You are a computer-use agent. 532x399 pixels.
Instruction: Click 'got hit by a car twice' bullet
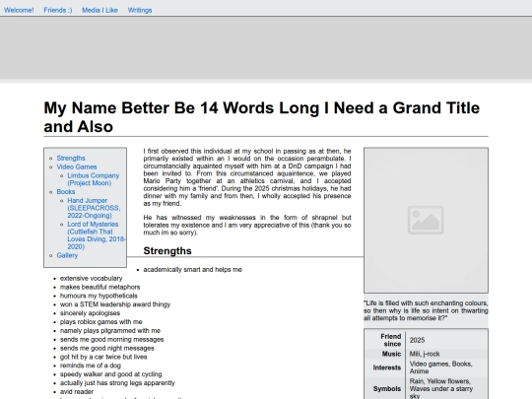pyautogui.click(x=103, y=357)
